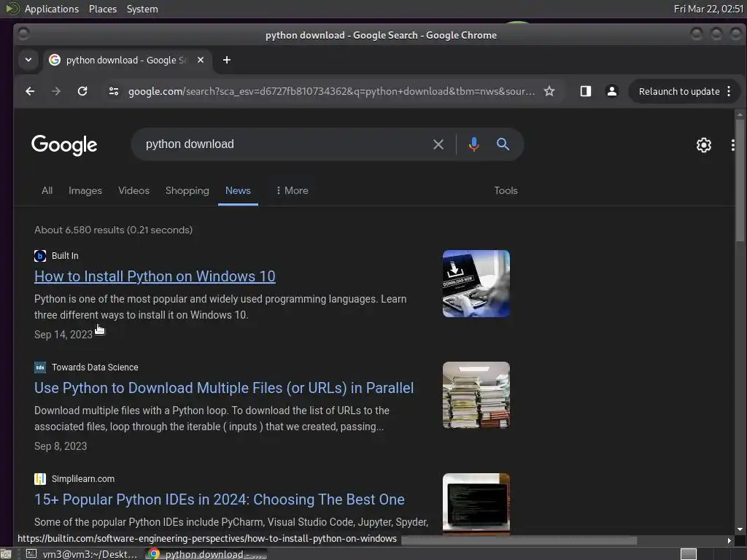Relaunch Chrome to update
This screenshot has height=560, width=747.
pos(679,91)
